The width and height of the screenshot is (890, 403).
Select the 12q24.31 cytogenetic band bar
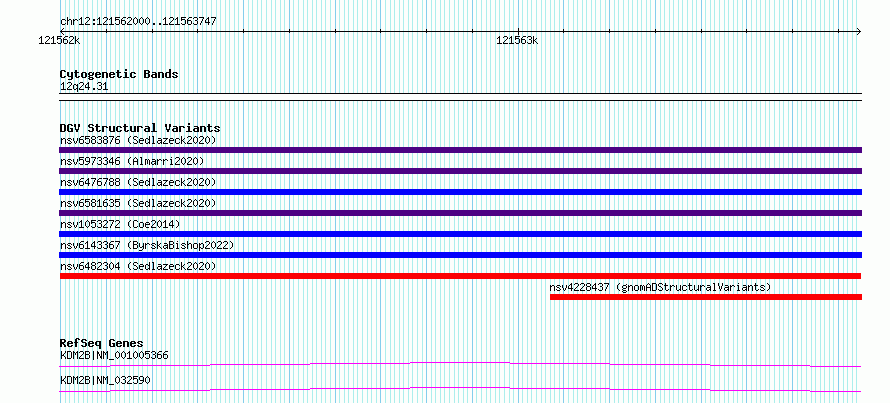pyautogui.click(x=460, y=97)
